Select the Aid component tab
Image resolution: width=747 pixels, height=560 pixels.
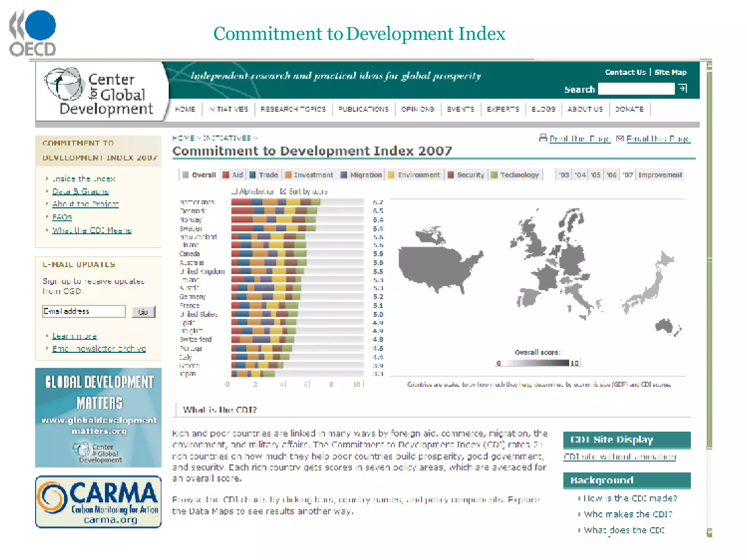coord(233,175)
